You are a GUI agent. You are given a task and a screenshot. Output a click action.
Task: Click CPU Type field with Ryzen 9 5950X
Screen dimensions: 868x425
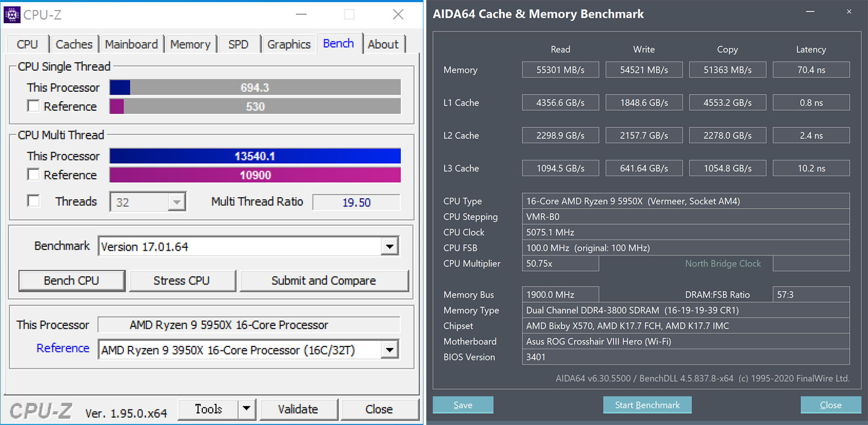pyautogui.click(x=686, y=201)
